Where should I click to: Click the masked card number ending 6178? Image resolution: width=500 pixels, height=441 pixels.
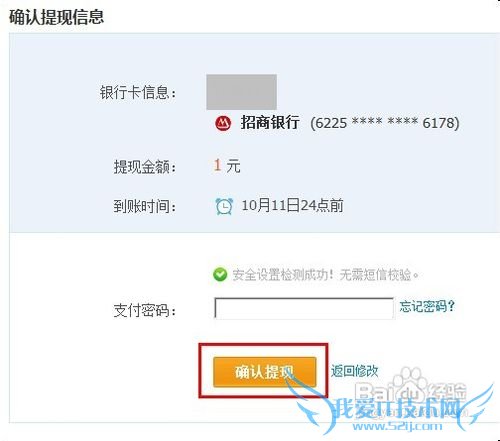coord(385,123)
